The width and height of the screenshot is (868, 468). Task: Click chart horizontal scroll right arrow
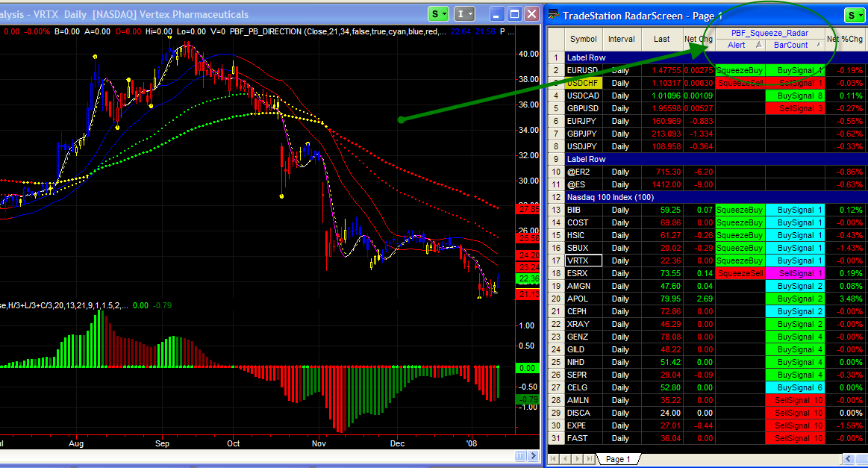tap(533, 456)
